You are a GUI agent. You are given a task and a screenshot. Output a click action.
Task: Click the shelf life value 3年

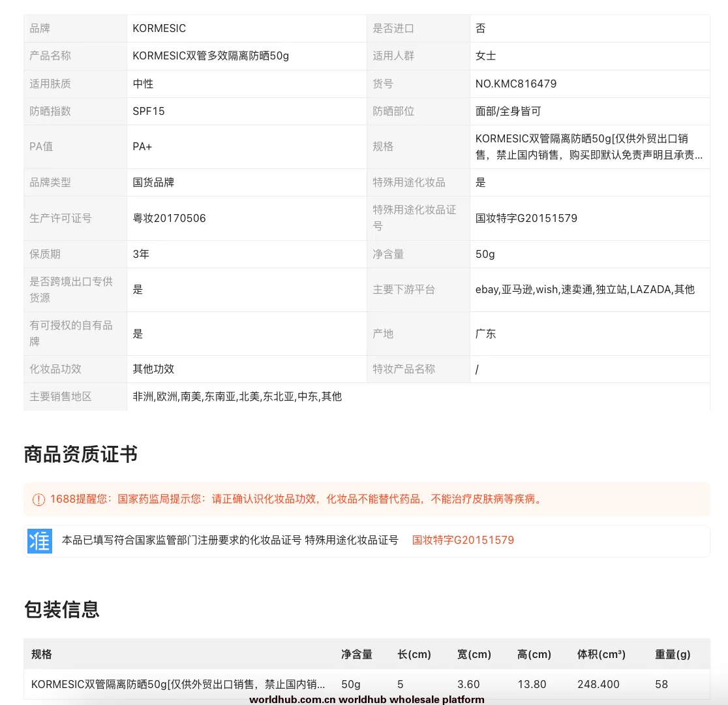point(141,254)
